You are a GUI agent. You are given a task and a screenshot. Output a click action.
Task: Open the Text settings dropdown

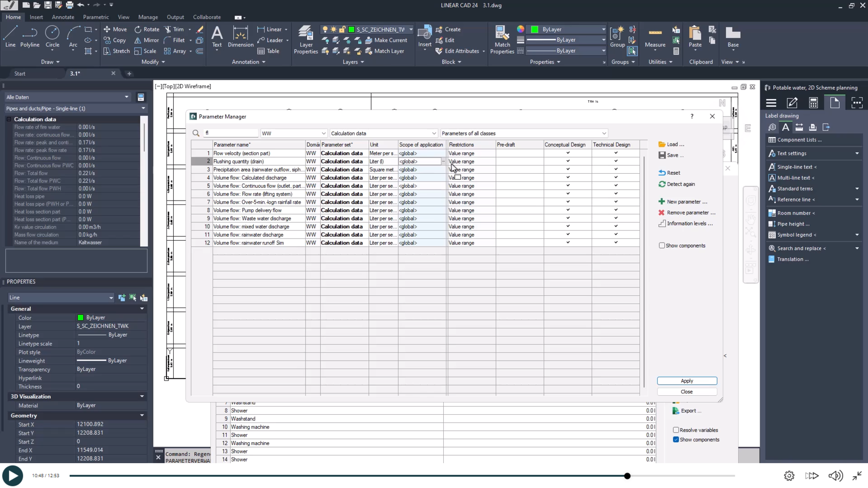click(857, 153)
